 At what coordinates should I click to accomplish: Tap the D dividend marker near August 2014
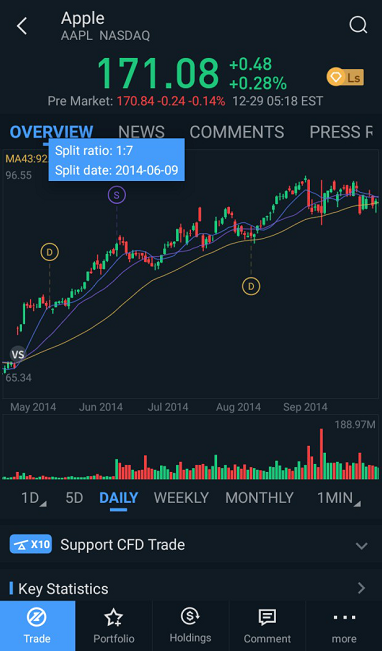click(251, 286)
